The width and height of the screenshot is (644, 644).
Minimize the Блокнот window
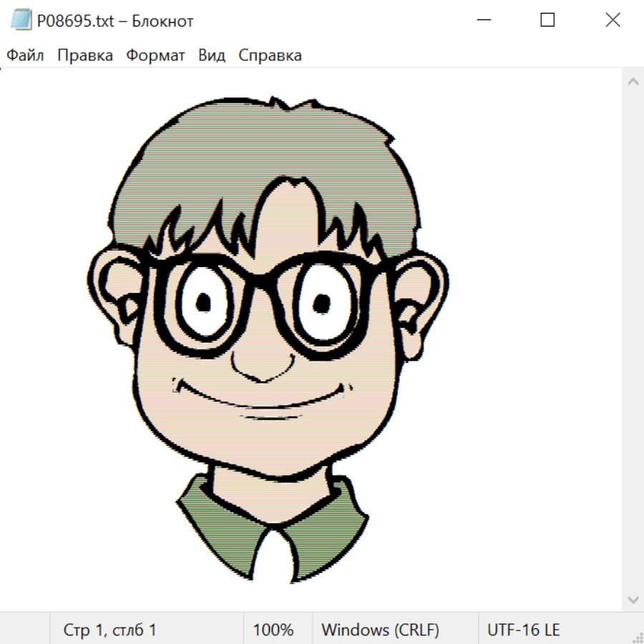pos(483,21)
